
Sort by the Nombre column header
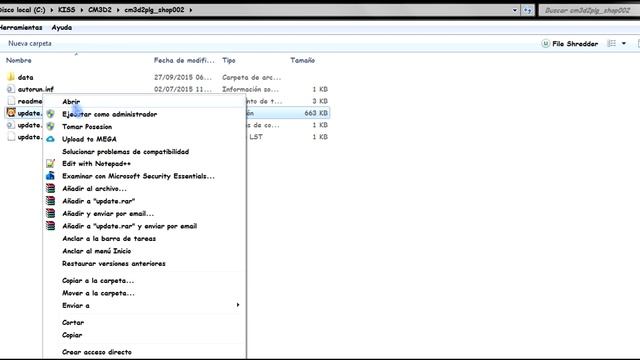pyautogui.click(x=18, y=60)
